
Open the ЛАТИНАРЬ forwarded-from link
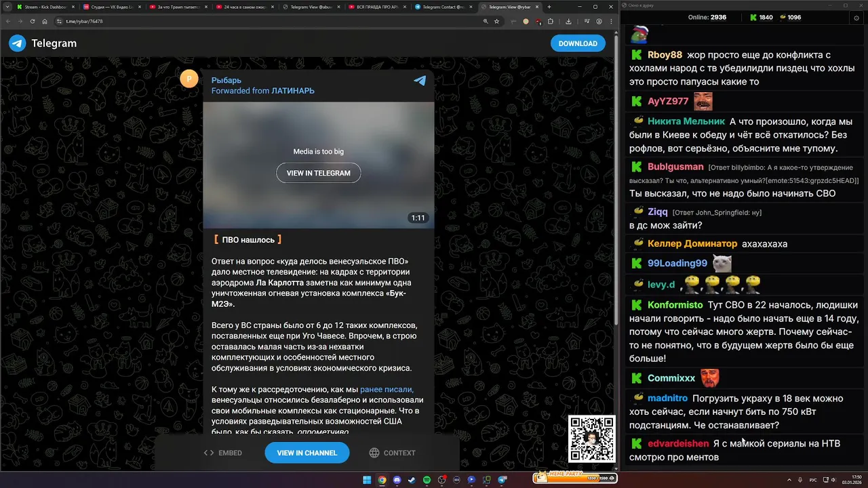pos(293,91)
